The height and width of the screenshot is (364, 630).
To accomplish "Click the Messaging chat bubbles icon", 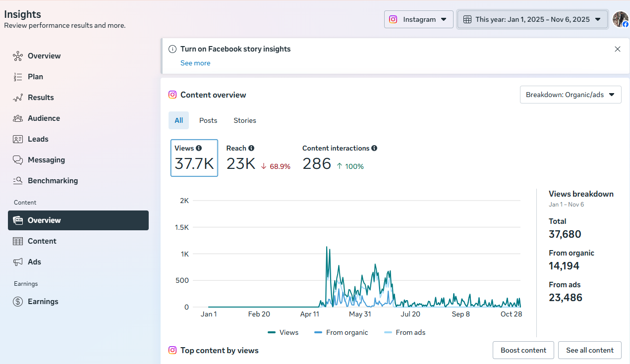I will (18, 160).
